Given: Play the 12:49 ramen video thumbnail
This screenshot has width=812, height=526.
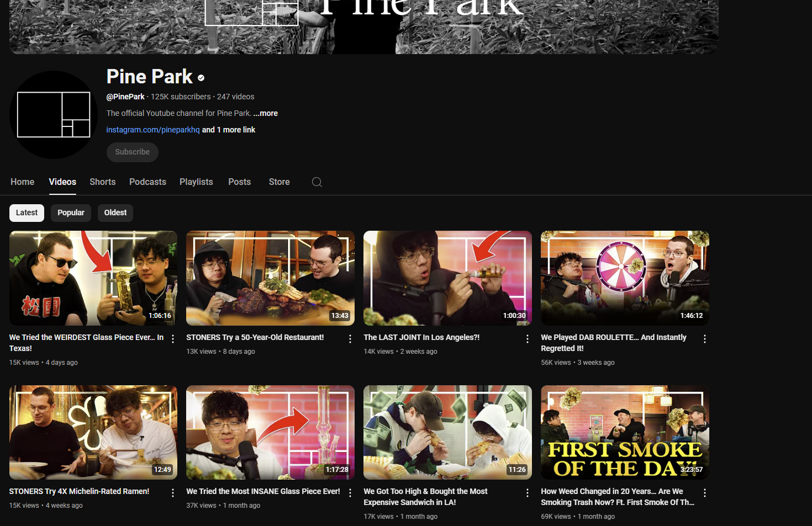Looking at the screenshot, I should [93, 433].
